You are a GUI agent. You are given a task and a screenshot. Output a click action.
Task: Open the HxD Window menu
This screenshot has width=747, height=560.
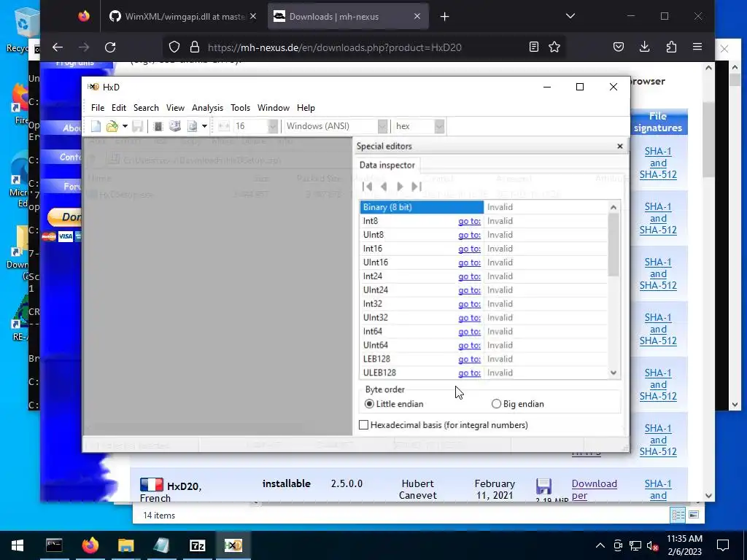[x=274, y=108]
